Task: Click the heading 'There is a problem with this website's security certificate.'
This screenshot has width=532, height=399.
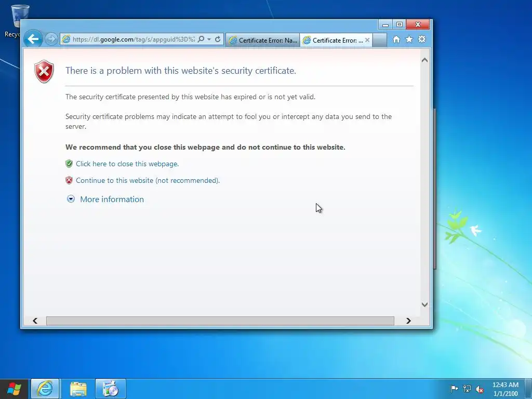Action: pos(181,71)
